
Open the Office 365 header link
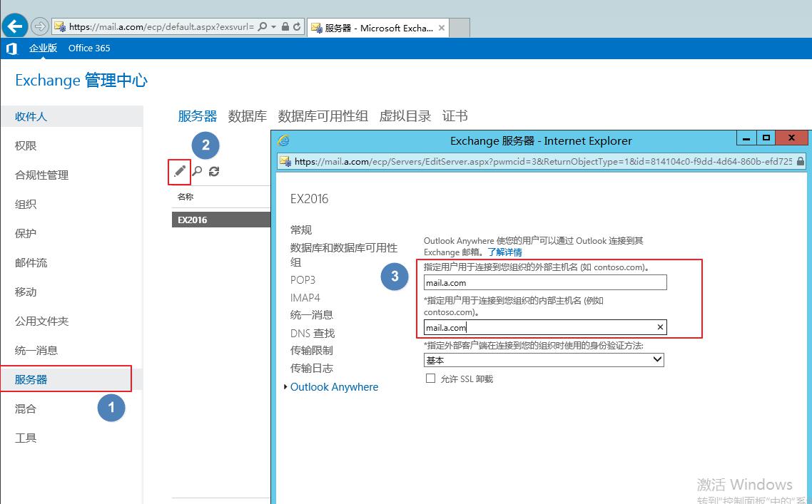tap(89, 48)
